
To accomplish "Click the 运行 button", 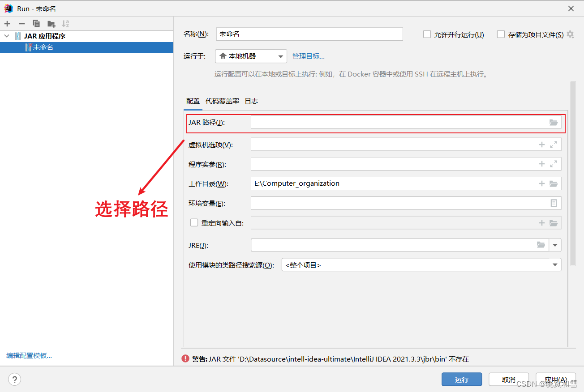I will [462, 379].
